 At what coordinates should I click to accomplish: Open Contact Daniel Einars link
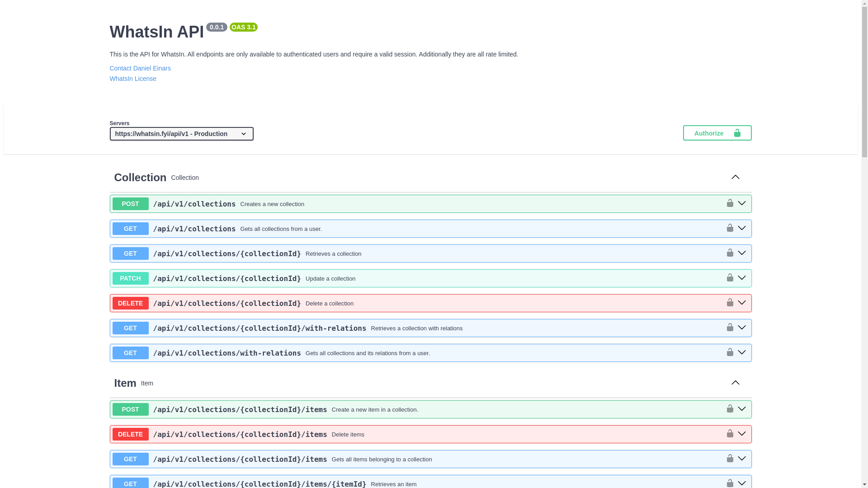[x=140, y=68]
